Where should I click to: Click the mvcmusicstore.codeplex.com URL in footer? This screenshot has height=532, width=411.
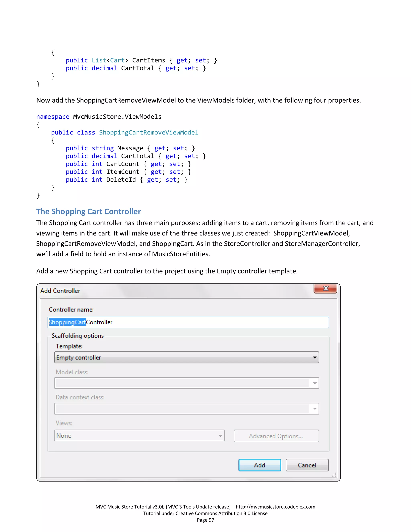pyautogui.click(x=275, y=507)
